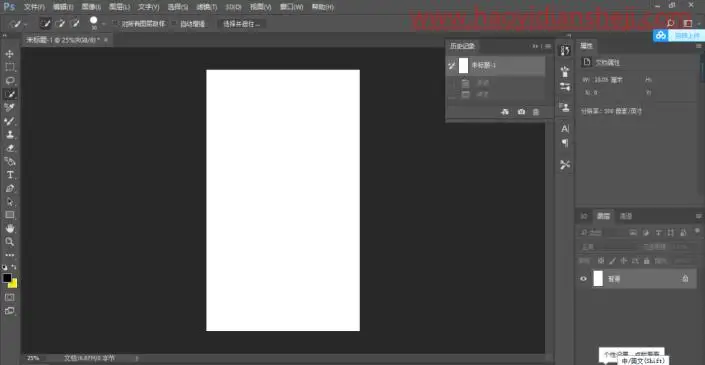Enable 自动增强 checkbox

pos(175,24)
